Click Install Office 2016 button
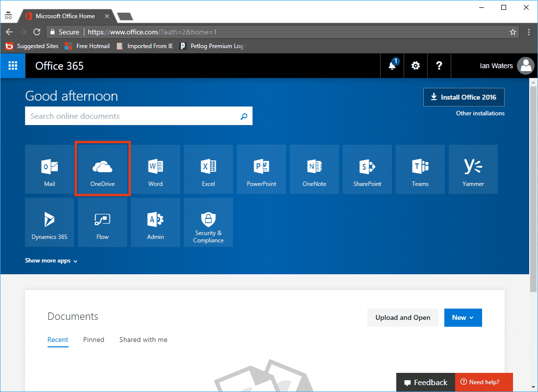 coord(464,97)
